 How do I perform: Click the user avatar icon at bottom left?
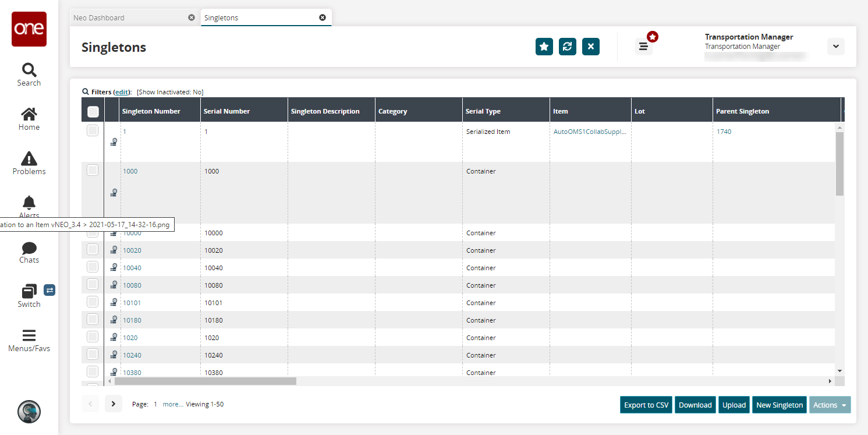(29, 412)
